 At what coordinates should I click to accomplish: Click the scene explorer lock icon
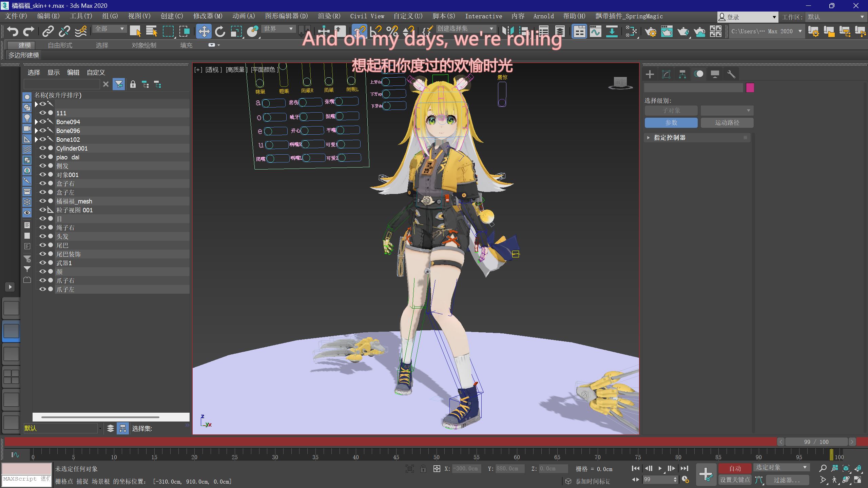click(133, 84)
